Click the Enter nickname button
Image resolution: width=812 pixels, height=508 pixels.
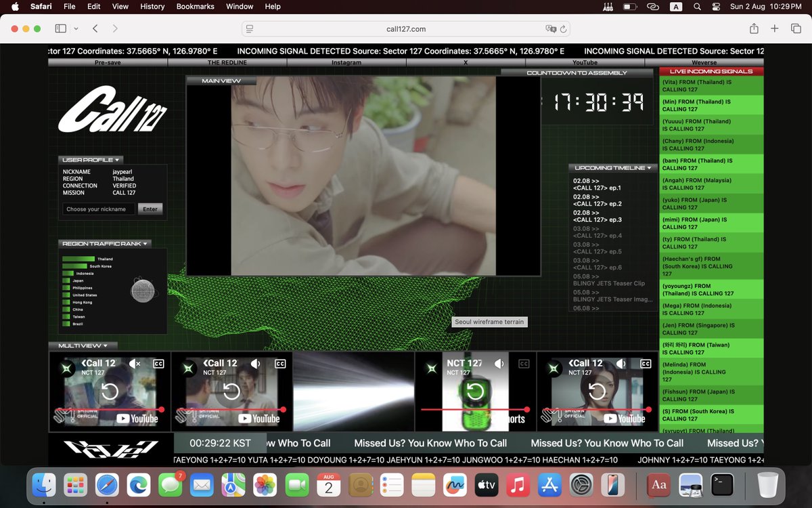[x=150, y=209]
